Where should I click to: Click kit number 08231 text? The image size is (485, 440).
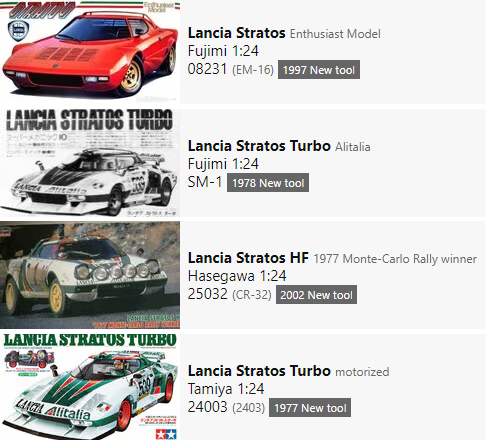207,69
